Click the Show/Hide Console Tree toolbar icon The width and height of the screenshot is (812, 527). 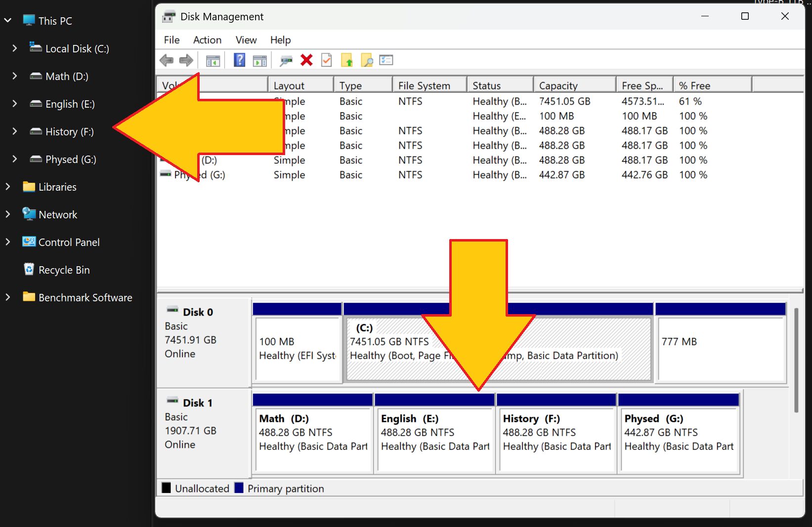pos(213,61)
